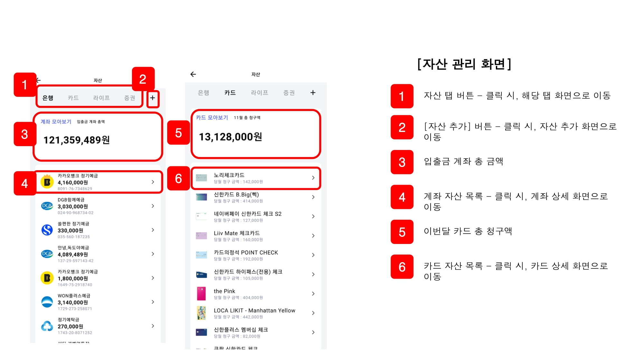
Task: Select 증권 tab on bank screen
Action: tap(129, 98)
